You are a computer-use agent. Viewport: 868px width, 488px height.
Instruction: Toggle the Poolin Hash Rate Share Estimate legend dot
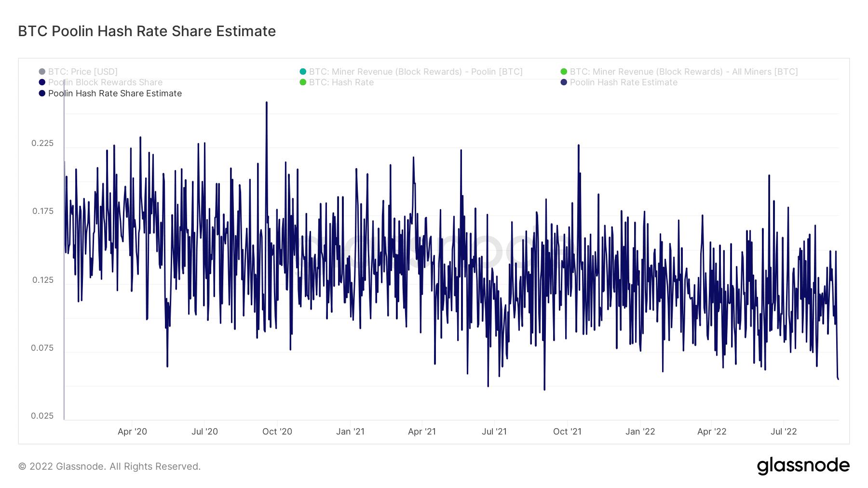pyautogui.click(x=42, y=93)
